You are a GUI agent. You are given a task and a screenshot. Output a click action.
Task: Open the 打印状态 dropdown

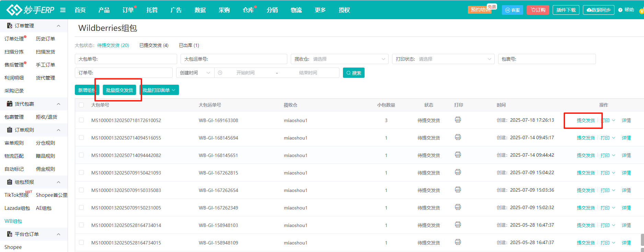pyautogui.click(x=443, y=59)
